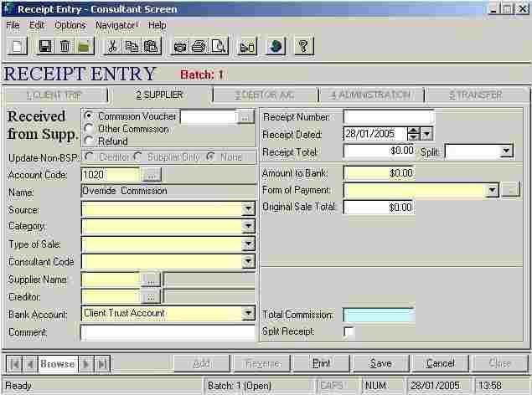Open the Bank Account dropdown
This screenshot has width=532, height=395.
[248, 313]
